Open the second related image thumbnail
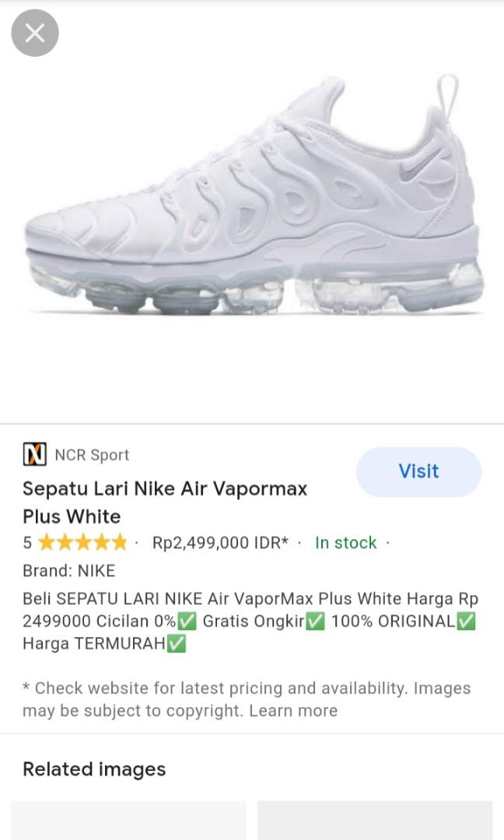The image size is (504, 840). pos(375,821)
